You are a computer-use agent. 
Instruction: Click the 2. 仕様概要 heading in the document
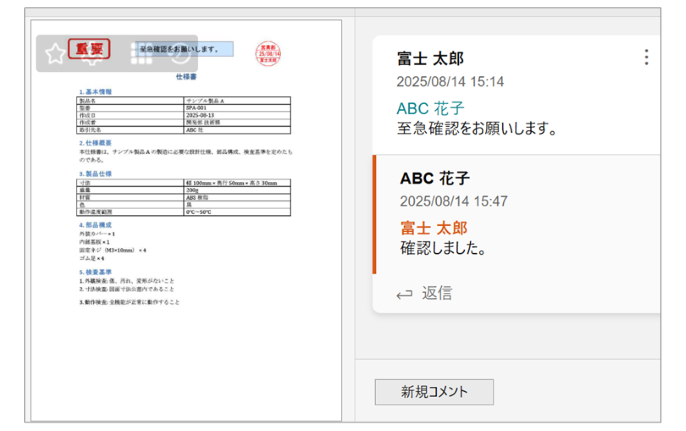click(95, 143)
